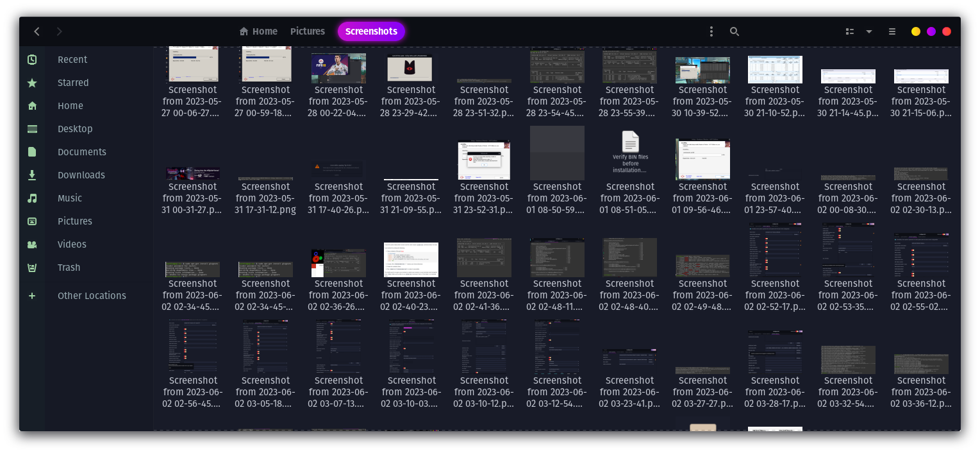Open the Starred sidebar shortcut
This screenshot has width=980, height=453.
[73, 83]
